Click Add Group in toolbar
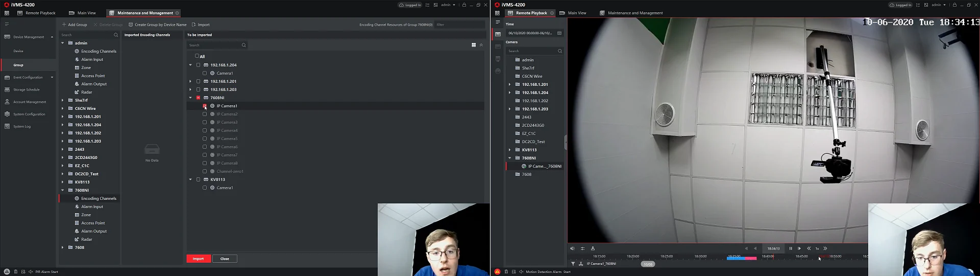 (x=75, y=25)
